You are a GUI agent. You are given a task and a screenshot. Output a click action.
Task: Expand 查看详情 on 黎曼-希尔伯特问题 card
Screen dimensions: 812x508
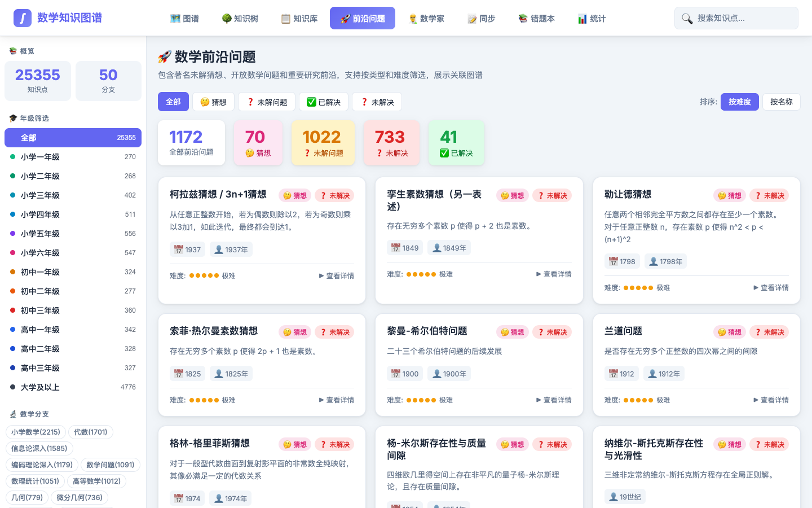point(554,400)
